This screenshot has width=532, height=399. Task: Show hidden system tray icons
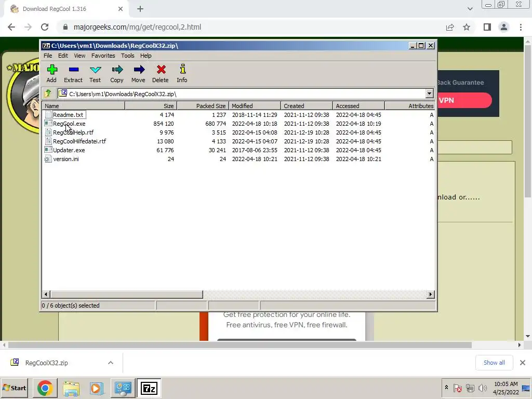pos(446,388)
